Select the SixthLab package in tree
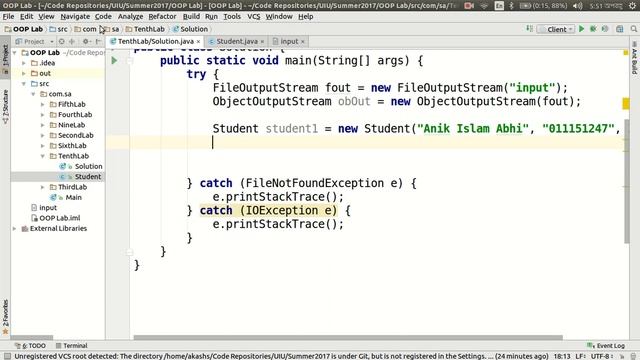 tap(72, 146)
